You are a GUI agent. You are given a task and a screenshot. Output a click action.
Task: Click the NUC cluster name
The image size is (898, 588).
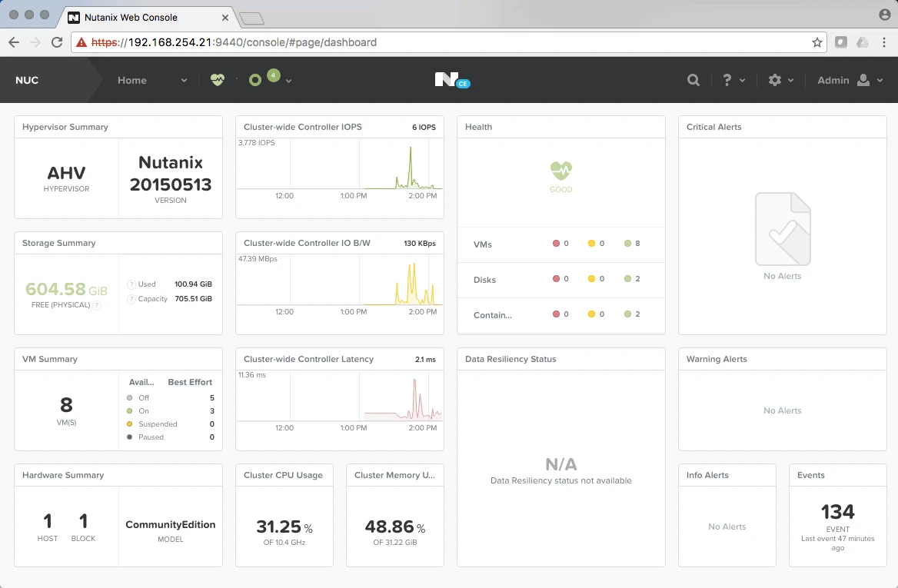(27, 80)
